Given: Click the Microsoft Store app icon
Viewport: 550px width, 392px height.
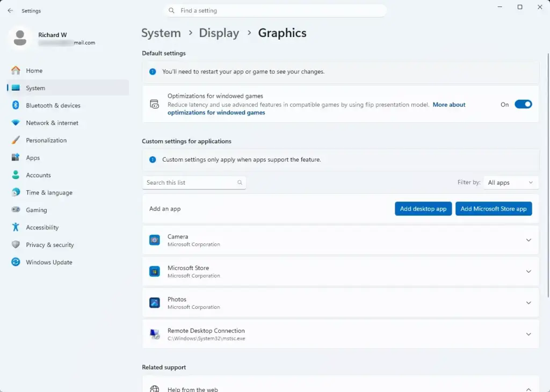Looking at the screenshot, I should click(x=154, y=271).
